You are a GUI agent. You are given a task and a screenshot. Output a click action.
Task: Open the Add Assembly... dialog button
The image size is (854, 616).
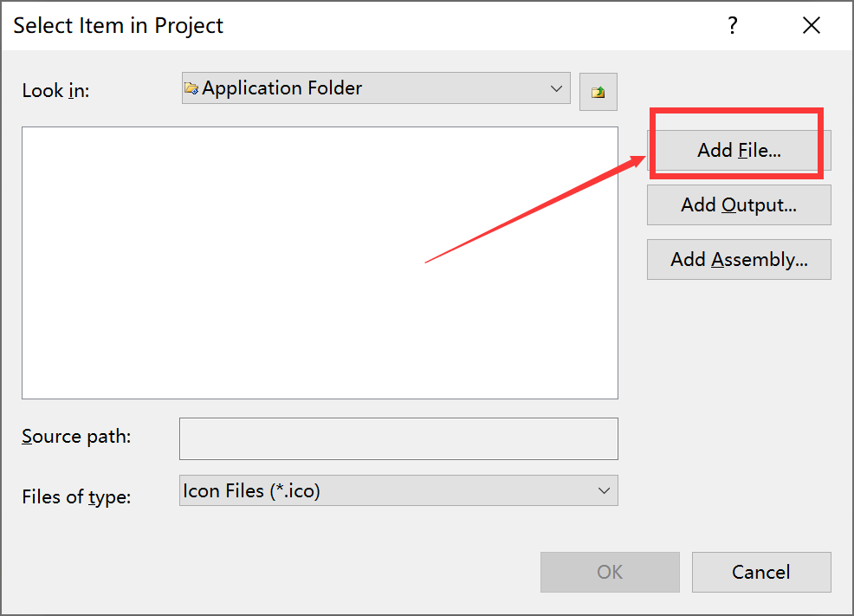739,259
